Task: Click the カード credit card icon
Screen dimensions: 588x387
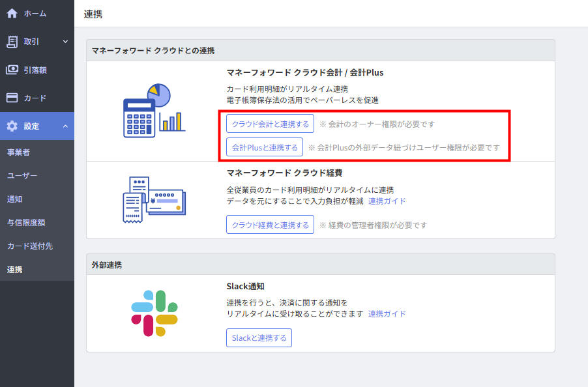Action: pyautogui.click(x=12, y=98)
